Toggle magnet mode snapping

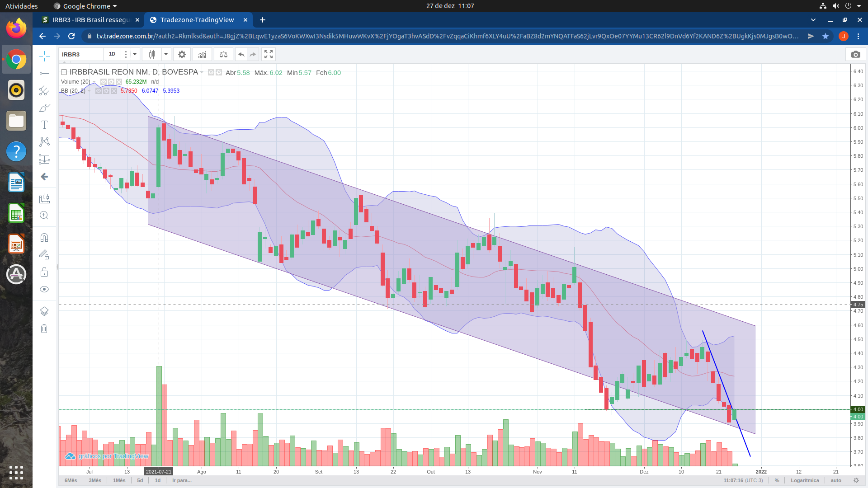[44, 238]
